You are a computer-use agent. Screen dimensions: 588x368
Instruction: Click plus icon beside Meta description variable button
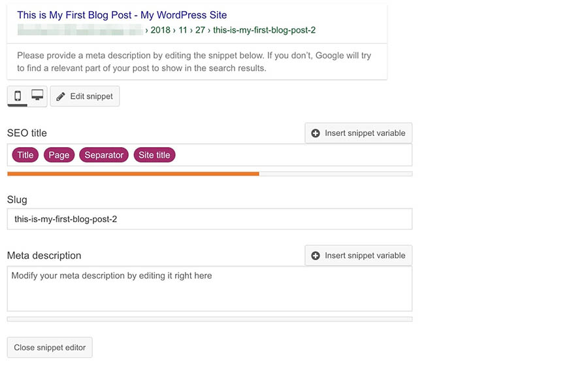[x=316, y=256]
